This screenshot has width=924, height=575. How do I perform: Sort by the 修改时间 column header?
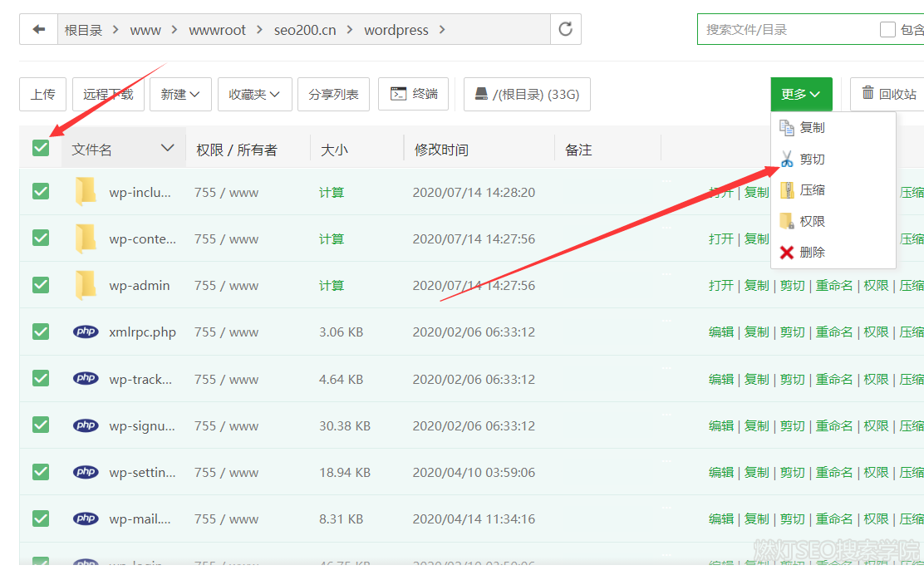click(x=441, y=150)
